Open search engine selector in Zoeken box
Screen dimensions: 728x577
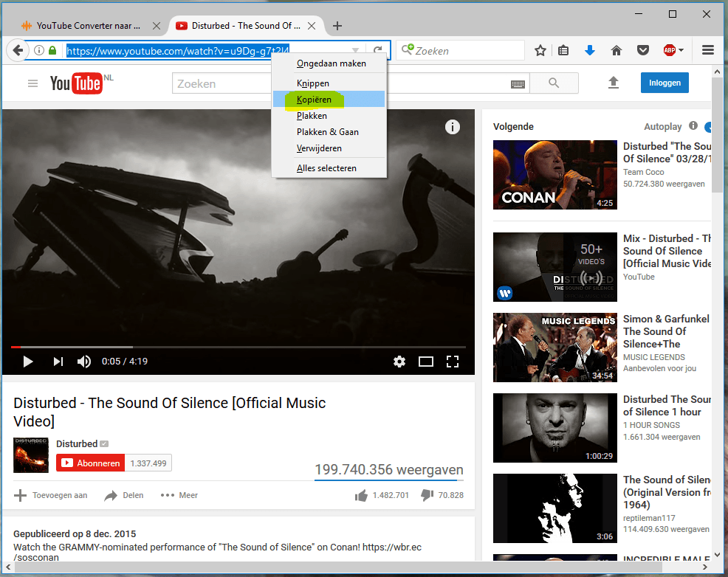pyautogui.click(x=407, y=49)
